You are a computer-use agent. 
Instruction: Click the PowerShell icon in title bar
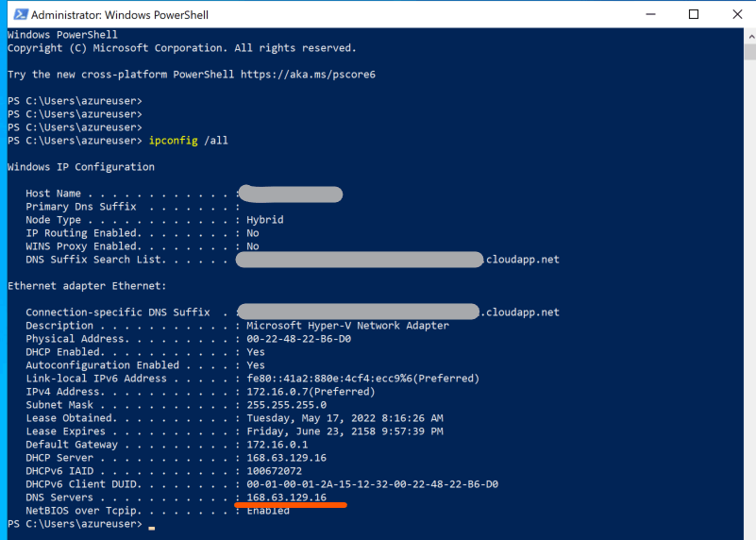tap(20, 14)
